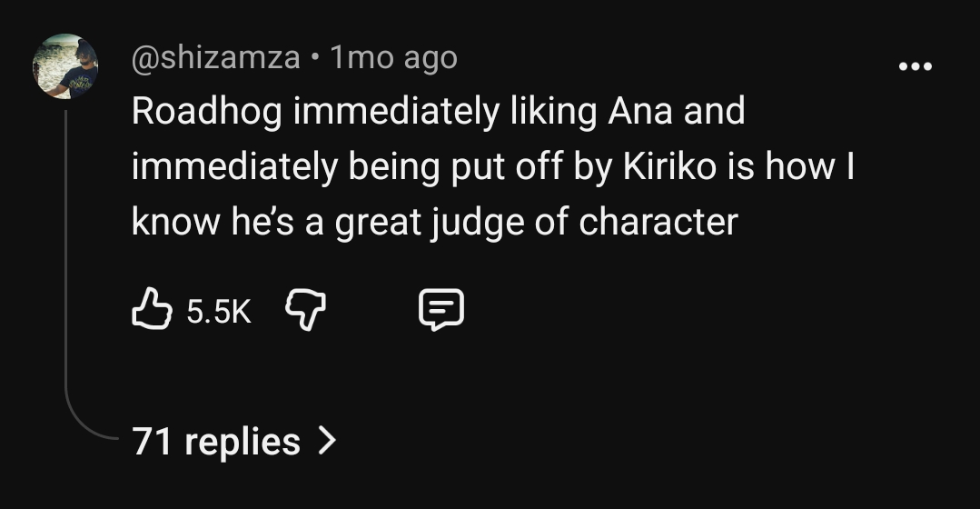Click the @shizamza username link
980x509 pixels.
(x=215, y=58)
